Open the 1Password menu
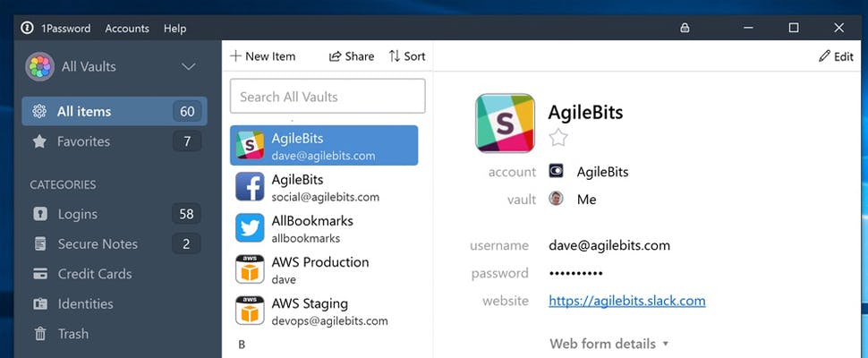The height and width of the screenshot is (358, 868). coord(66,29)
